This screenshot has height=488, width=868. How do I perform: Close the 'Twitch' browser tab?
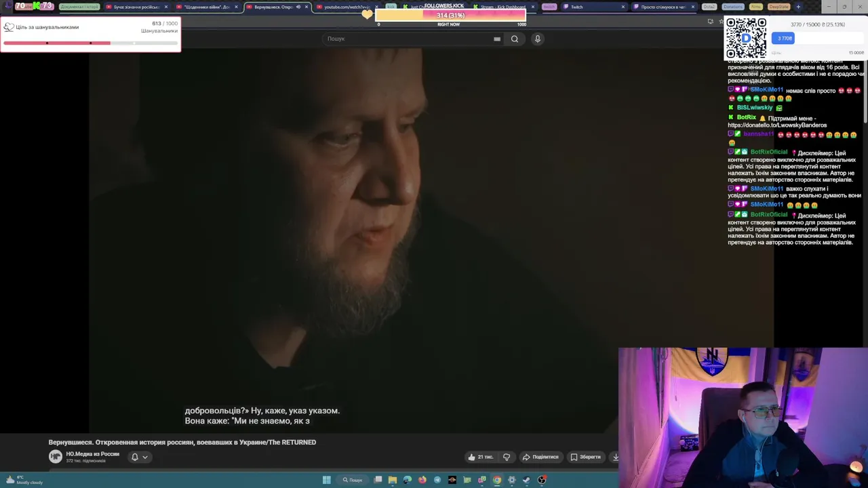point(623,7)
